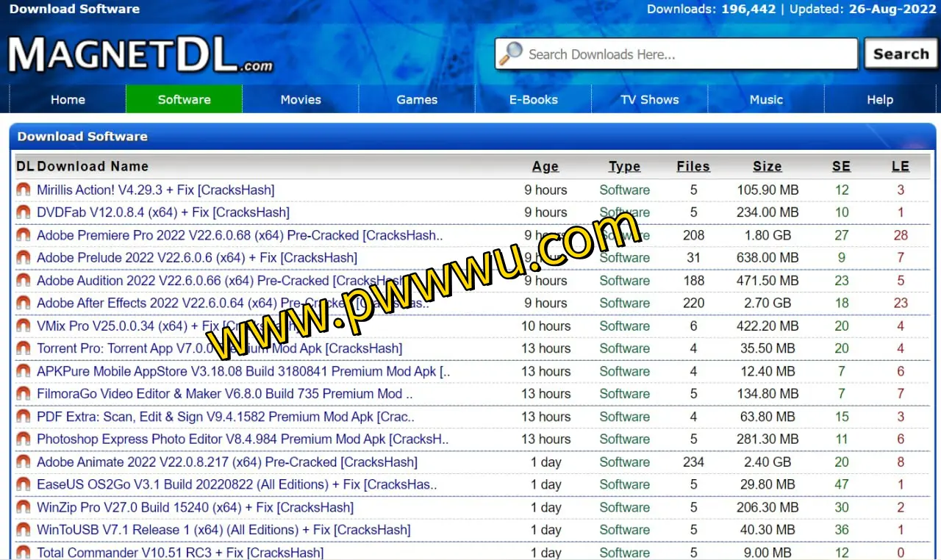Switch to the Games tab
941x560 pixels.
click(x=417, y=99)
